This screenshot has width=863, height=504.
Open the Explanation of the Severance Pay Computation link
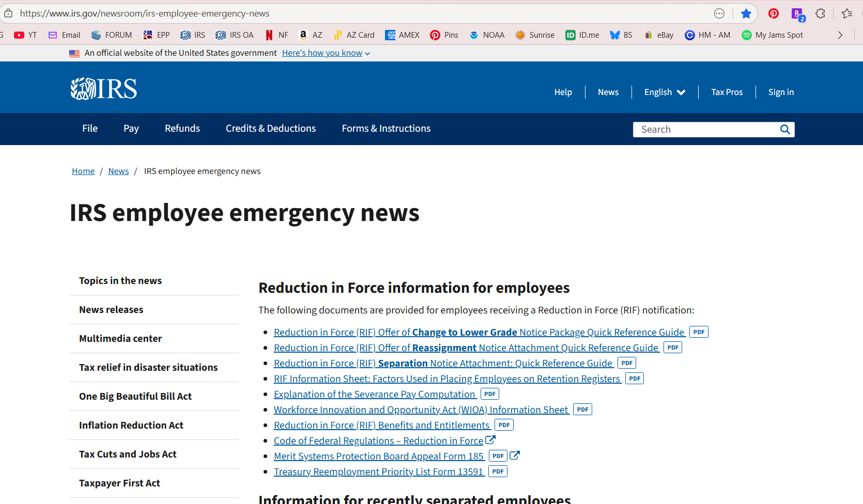(374, 394)
